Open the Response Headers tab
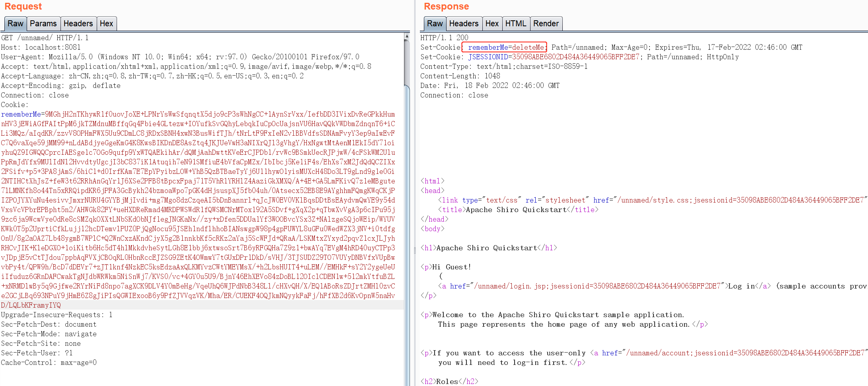The image size is (868, 386). pos(464,23)
